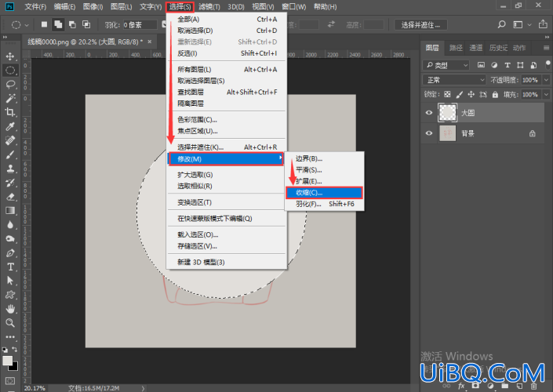Screen dimensions: 553x392
Task: Toggle lock position icon
Action: pyautogui.click(x=471, y=95)
